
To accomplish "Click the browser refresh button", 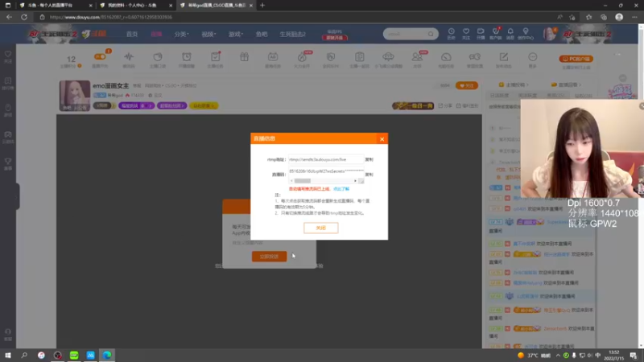I will coord(24,17).
